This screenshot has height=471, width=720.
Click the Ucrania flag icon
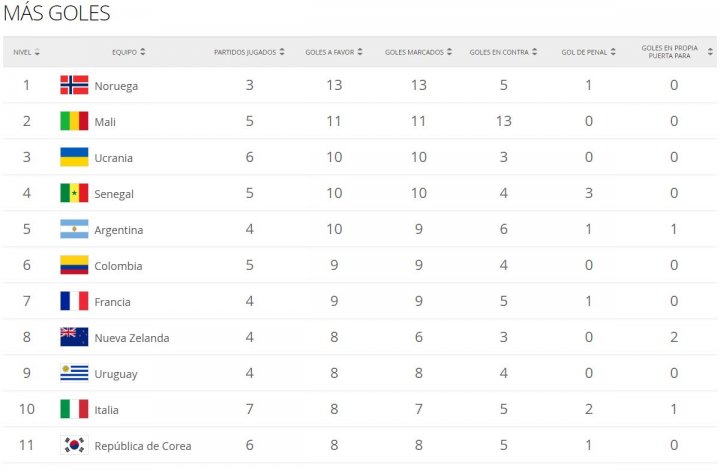pos(74,157)
